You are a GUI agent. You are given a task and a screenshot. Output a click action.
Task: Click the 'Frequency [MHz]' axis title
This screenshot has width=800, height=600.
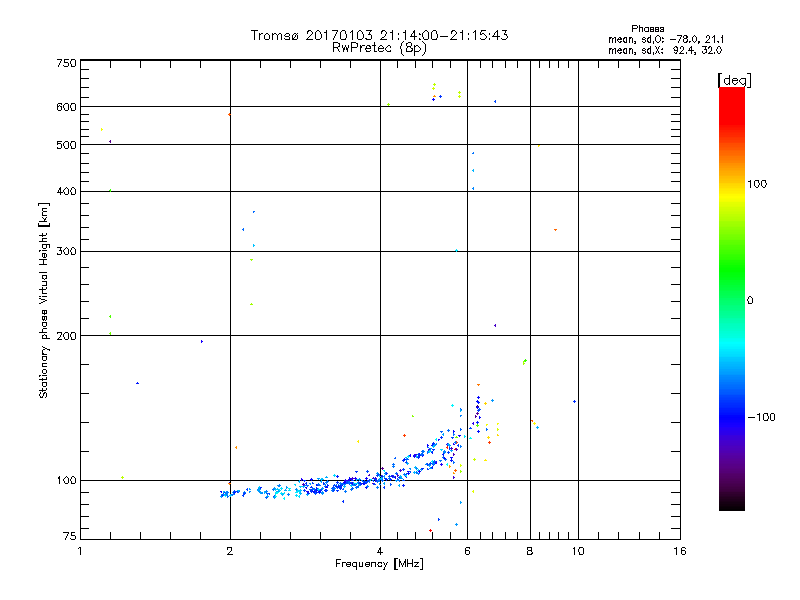(379, 564)
